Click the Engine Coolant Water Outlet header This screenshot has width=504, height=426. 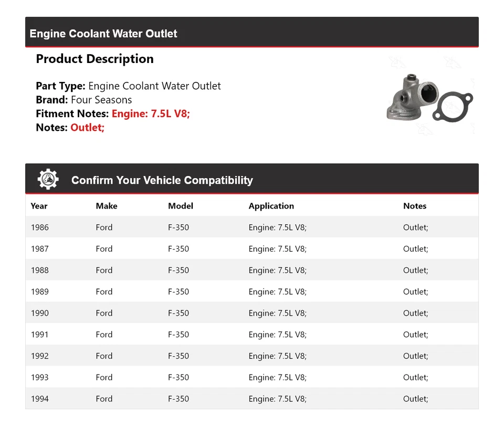point(103,34)
